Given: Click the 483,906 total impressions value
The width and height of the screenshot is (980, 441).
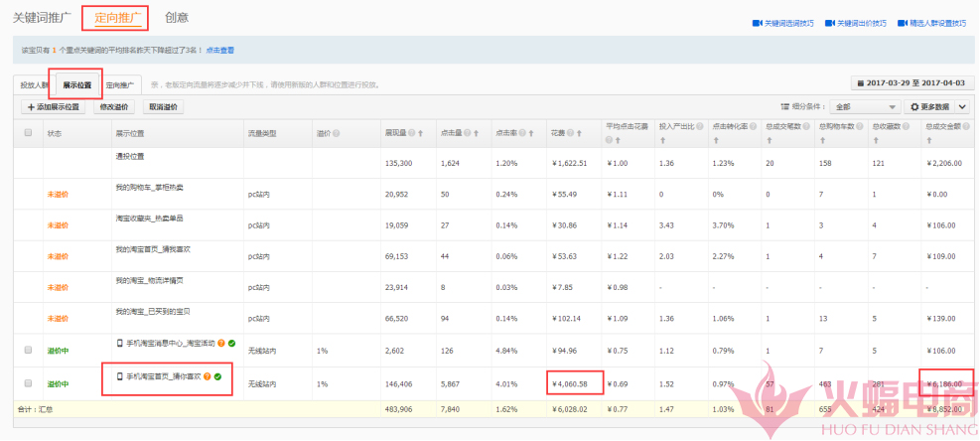Looking at the screenshot, I should pyautogui.click(x=399, y=410).
